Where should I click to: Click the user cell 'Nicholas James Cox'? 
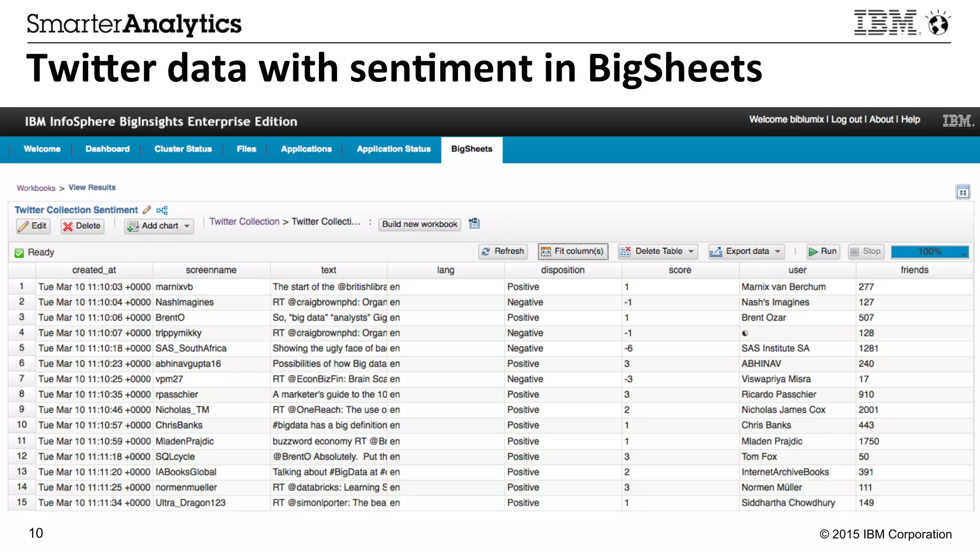pos(797,410)
